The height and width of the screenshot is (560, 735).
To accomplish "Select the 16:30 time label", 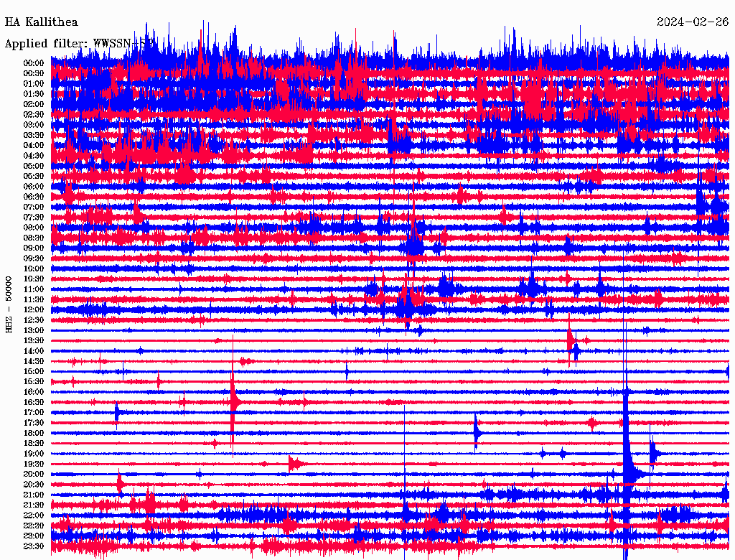I will coord(34,402).
